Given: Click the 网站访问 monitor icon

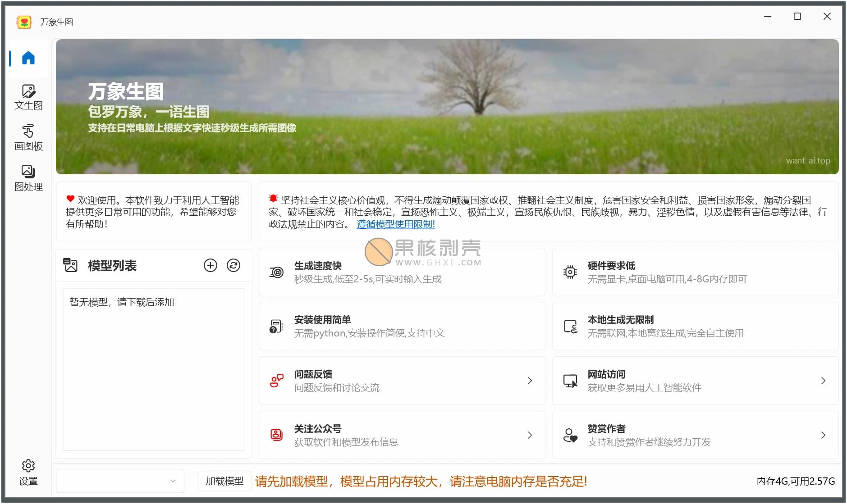Looking at the screenshot, I should coord(570,381).
